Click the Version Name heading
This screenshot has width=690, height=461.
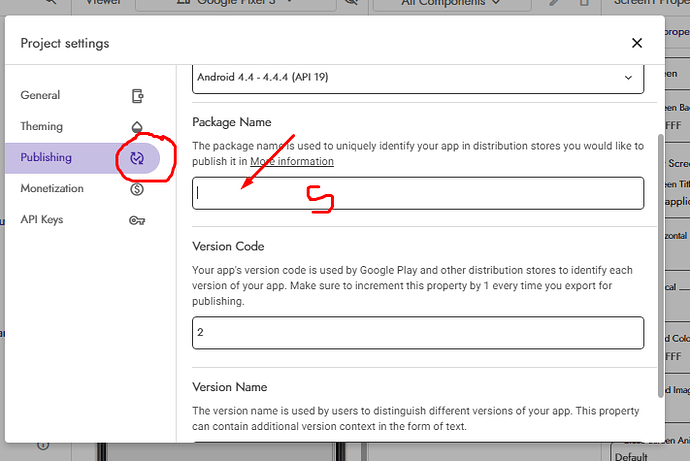coord(230,387)
